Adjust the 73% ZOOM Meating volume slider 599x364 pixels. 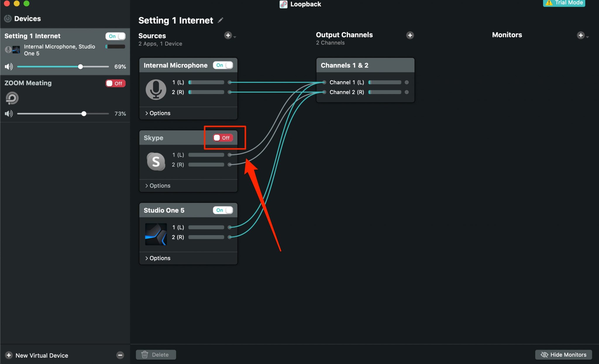pyautogui.click(x=84, y=114)
